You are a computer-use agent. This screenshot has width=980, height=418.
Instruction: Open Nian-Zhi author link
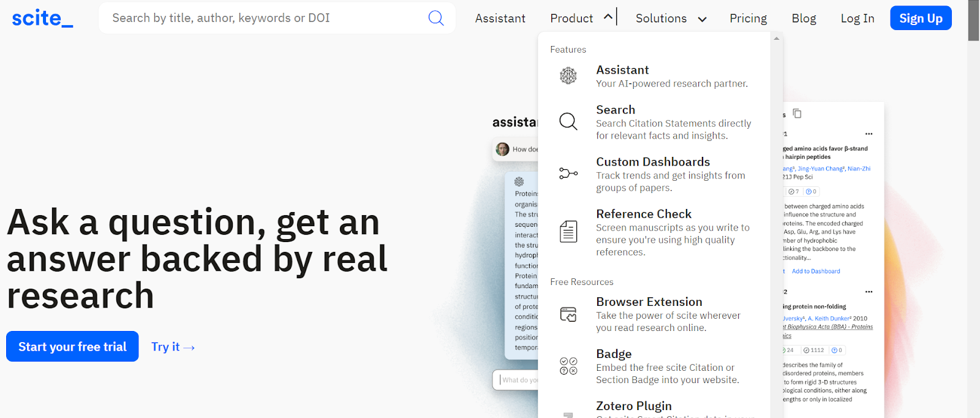tap(859, 169)
